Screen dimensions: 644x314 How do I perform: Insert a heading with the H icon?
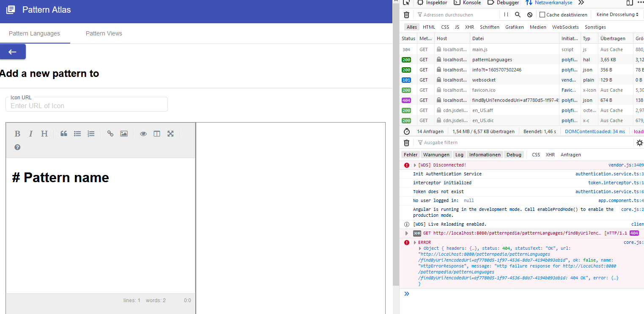(44, 134)
